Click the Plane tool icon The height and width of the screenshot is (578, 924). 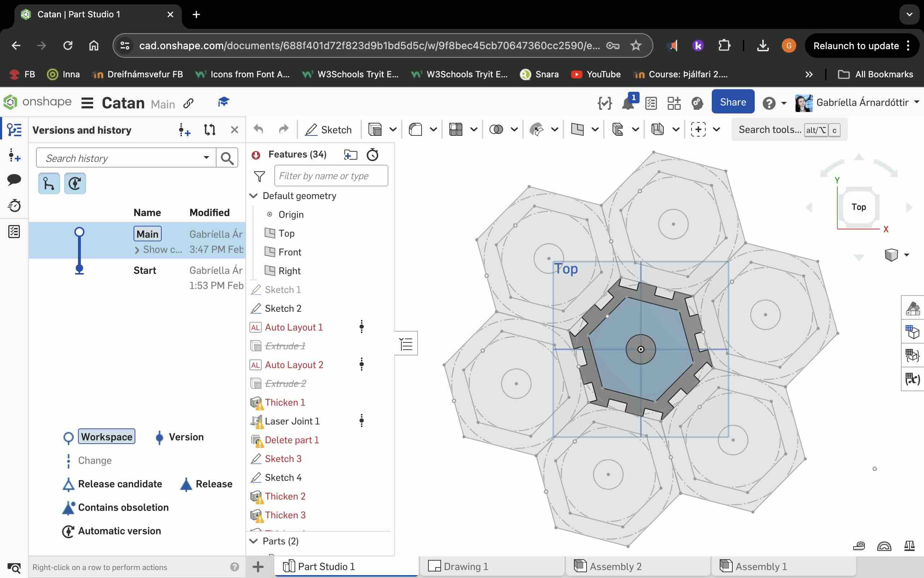(577, 130)
